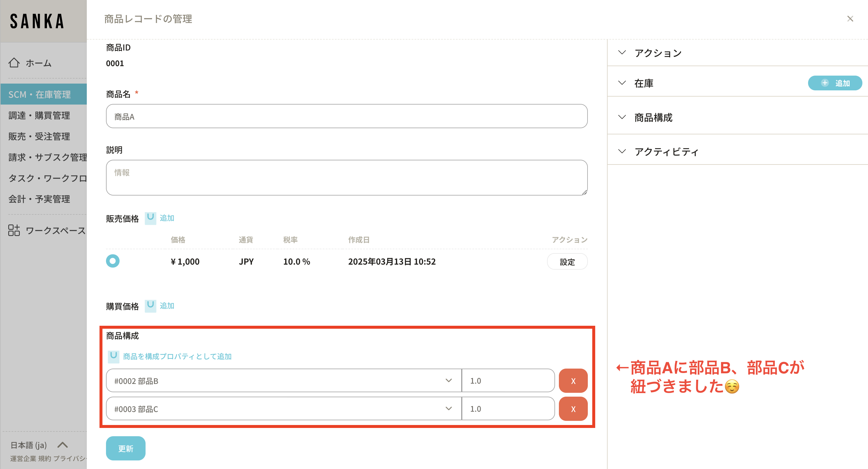Remove 部品B row with X button
868x469 pixels.
(x=573, y=381)
